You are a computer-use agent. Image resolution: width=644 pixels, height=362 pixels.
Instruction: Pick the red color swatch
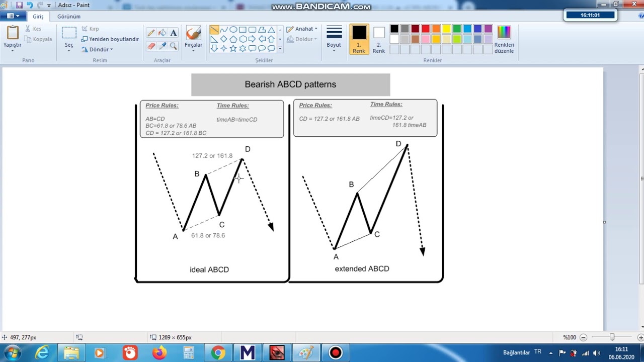pyautogui.click(x=426, y=29)
